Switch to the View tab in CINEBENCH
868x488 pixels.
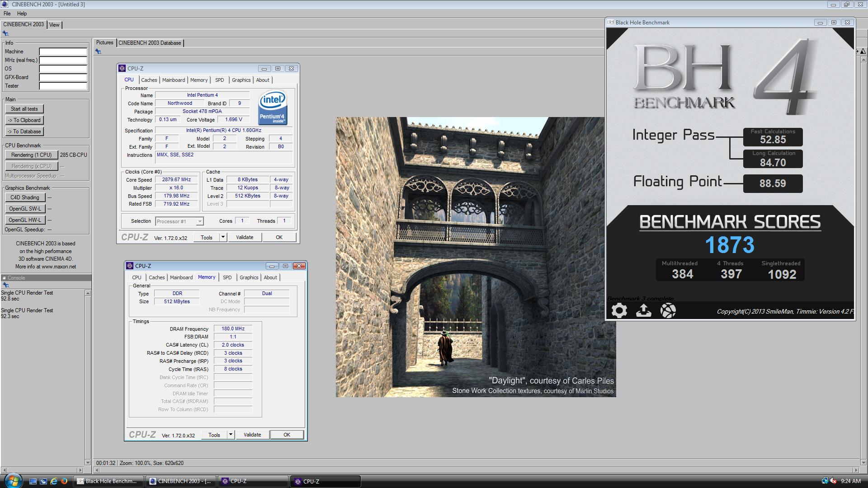coord(54,25)
